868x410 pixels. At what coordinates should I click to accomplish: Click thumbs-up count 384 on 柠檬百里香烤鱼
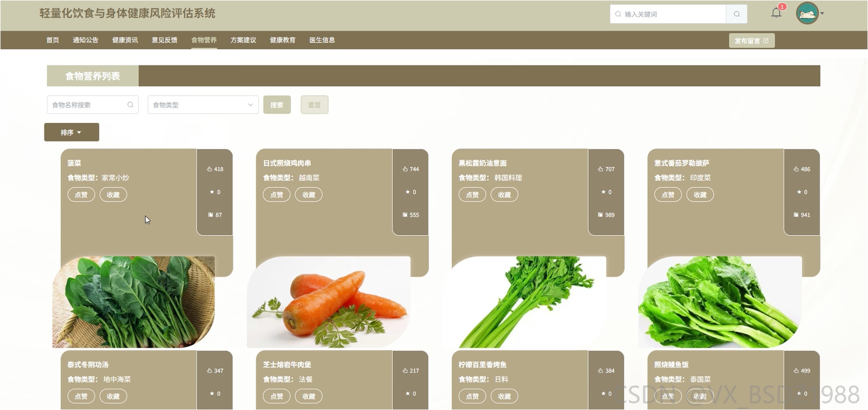click(606, 371)
